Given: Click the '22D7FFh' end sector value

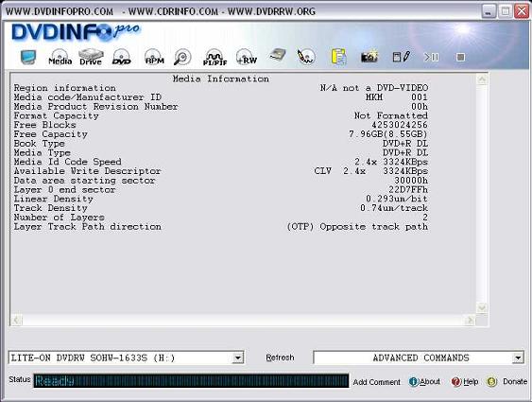Looking at the screenshot, I should point(408,189).
